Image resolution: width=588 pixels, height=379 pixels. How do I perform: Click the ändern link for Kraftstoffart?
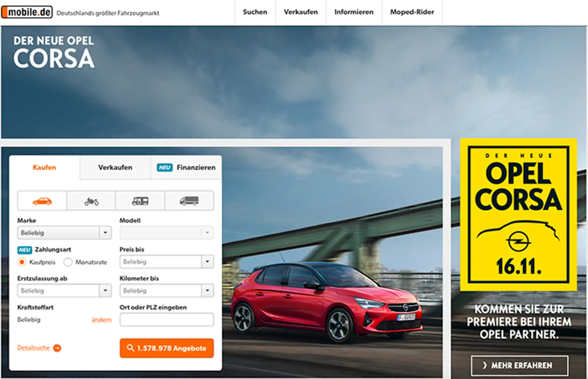(x=101, y=320)
